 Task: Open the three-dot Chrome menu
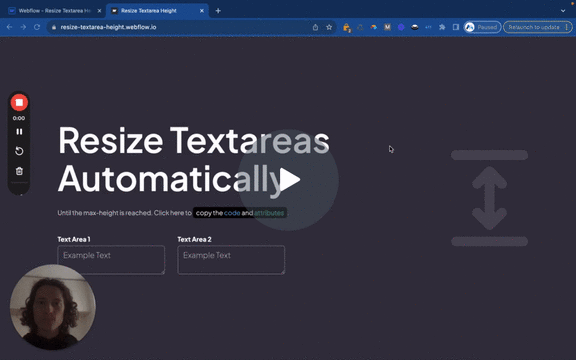coord(567,27)
